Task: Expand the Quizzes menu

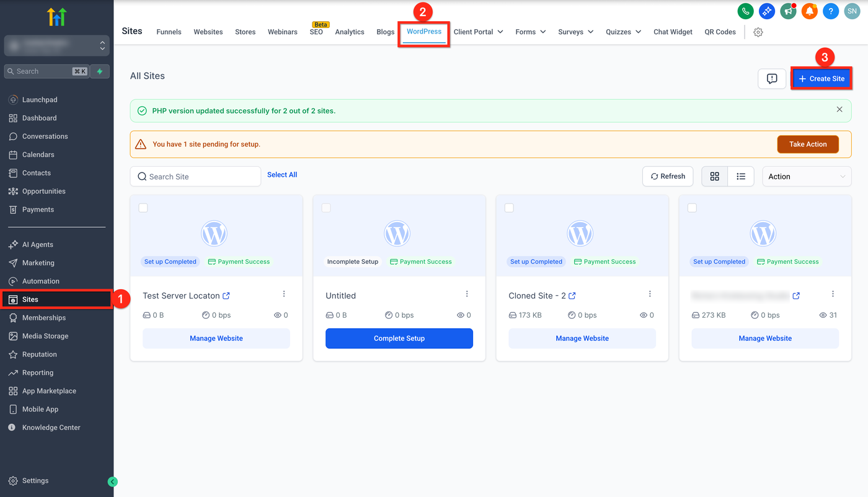Action: point(623,32)
